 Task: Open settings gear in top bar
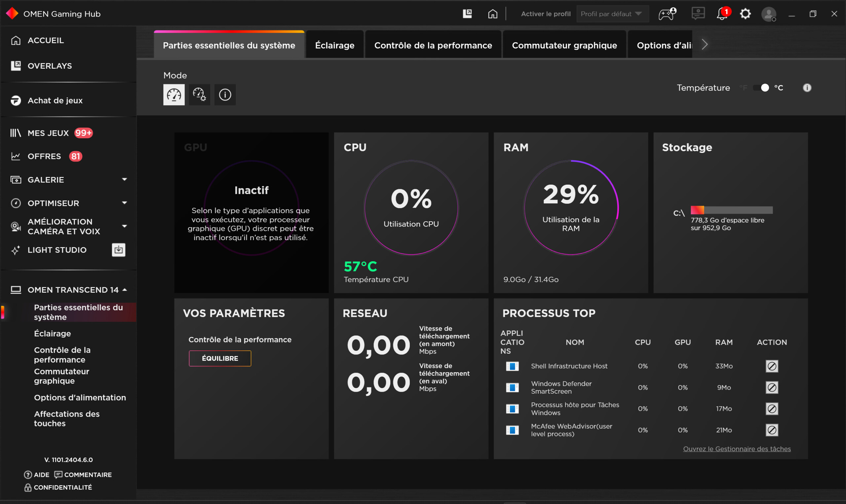point(745,14)
